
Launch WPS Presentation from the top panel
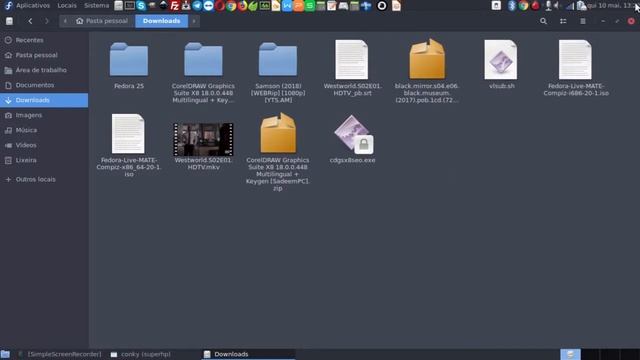coord(298,6)
